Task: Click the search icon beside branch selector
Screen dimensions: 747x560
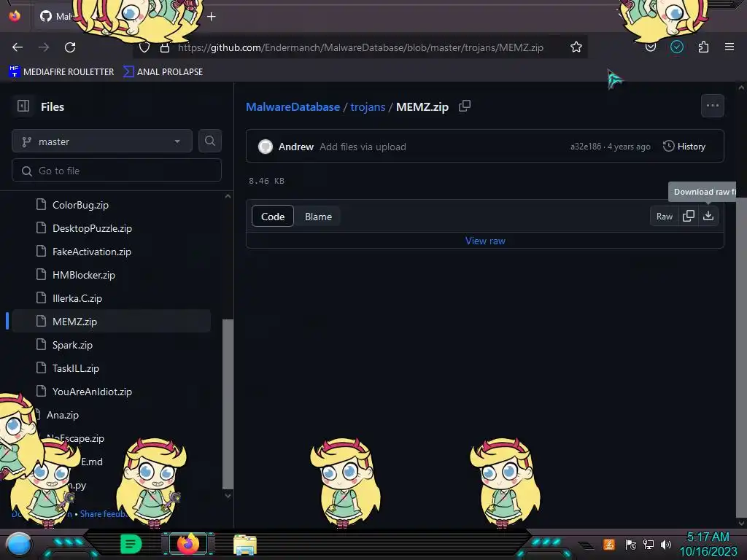Action: point(209,141)
